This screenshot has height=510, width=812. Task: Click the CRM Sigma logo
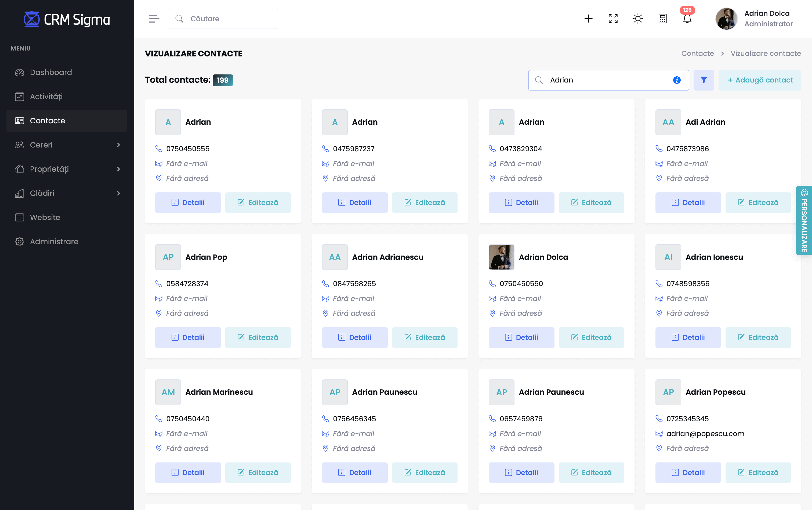(x=67, y=20)
